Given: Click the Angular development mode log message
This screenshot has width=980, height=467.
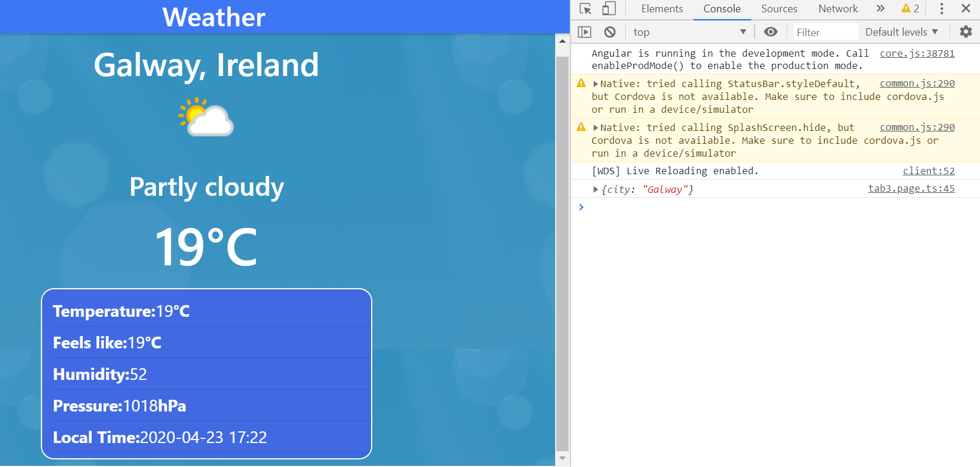Looking at the screenshot, I should 730,60.
